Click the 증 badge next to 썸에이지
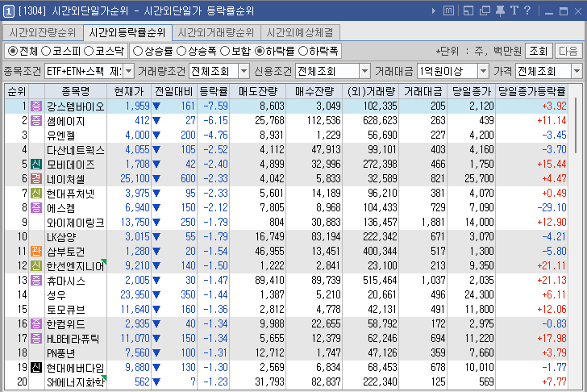The height and width of the screenshot is (392, 587). [36, 120]
